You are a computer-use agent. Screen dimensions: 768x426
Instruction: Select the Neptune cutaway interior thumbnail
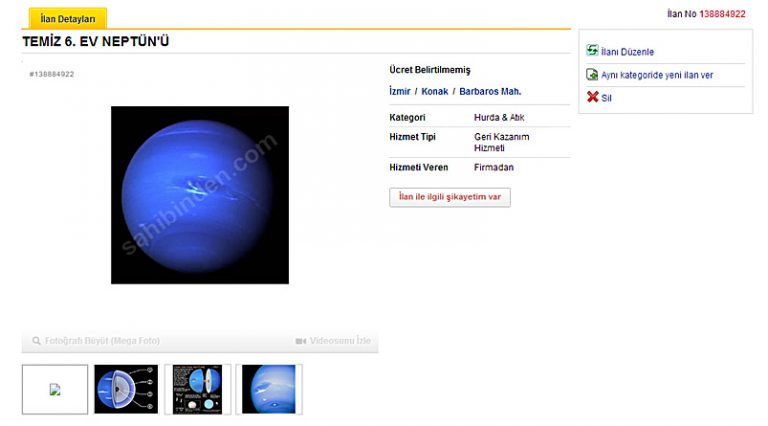coord(126,389)
